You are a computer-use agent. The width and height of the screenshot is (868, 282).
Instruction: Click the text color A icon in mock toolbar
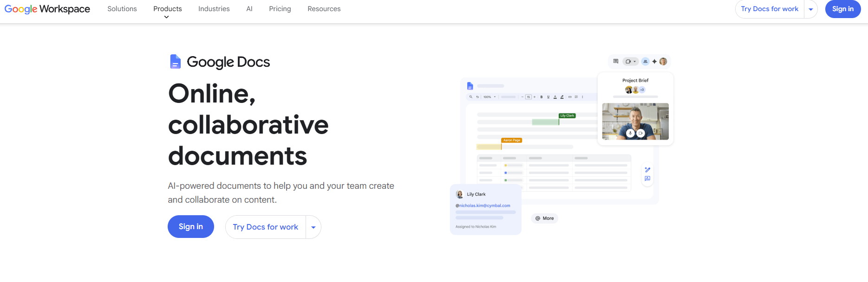point(555,97)
